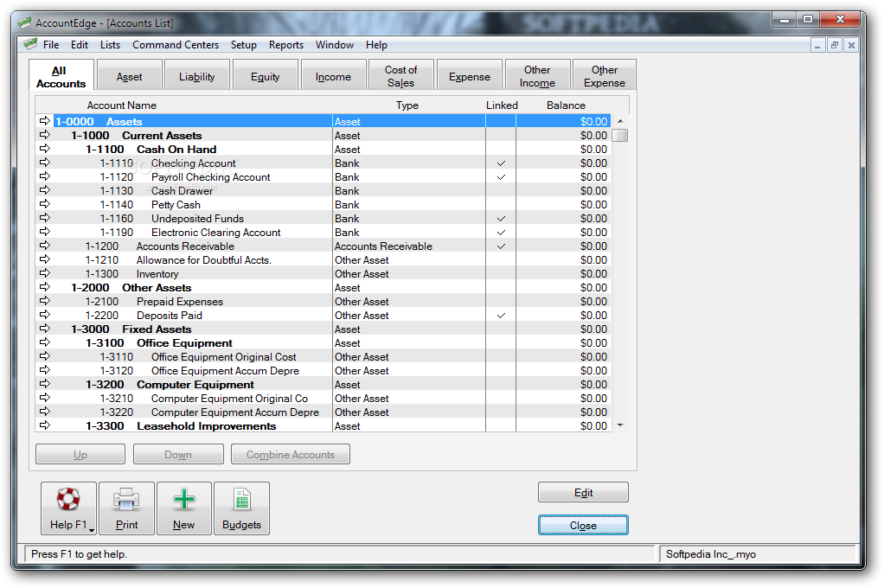Click the Edit button

583,492
